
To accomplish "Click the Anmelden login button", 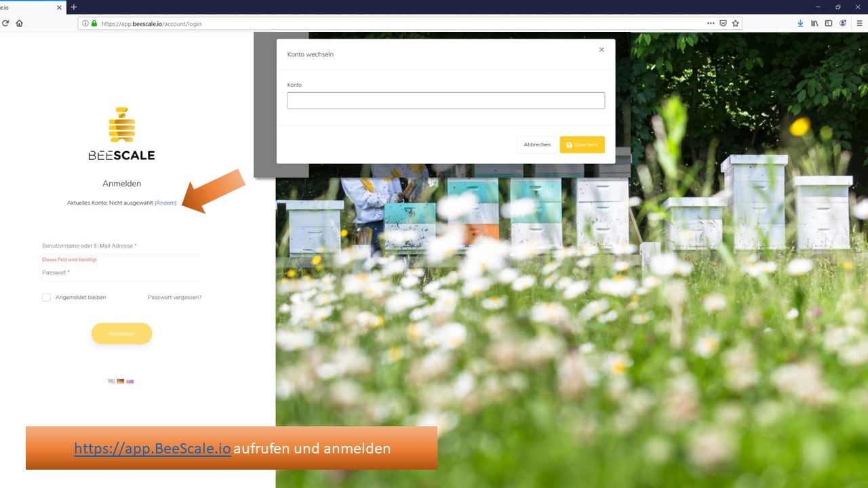I will 121,333.
